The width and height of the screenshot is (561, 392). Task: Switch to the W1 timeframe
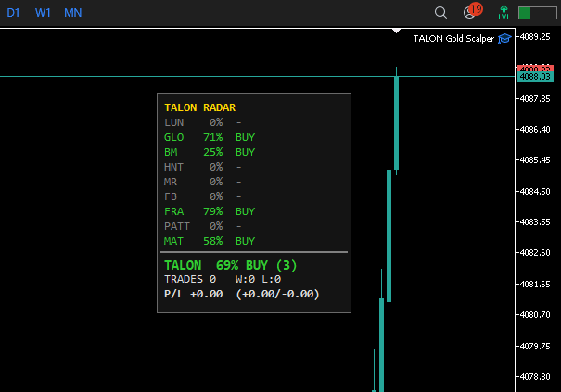click(43, 13)
